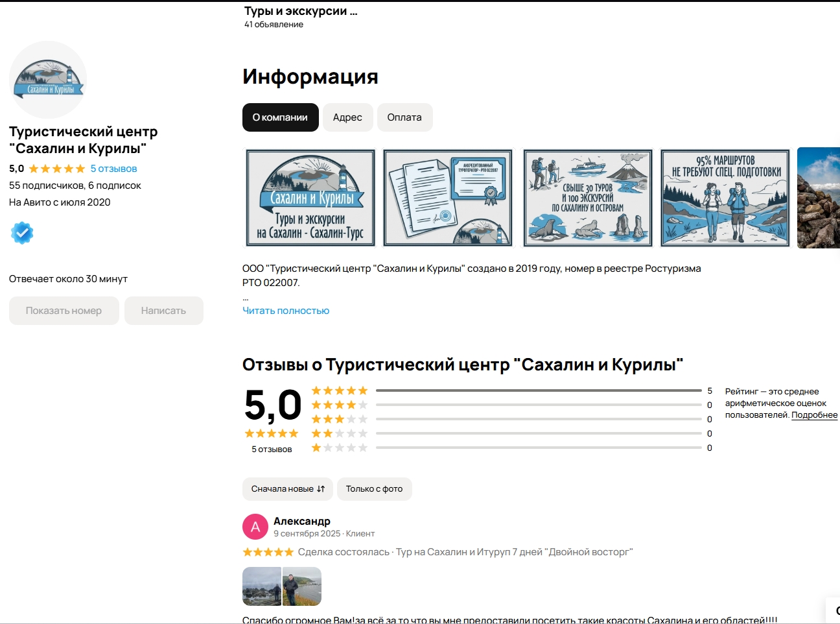The width and height of the screenshot is (840, 624).
Task: Expand description with Читать полностью
Action: (x=286, y=311)
